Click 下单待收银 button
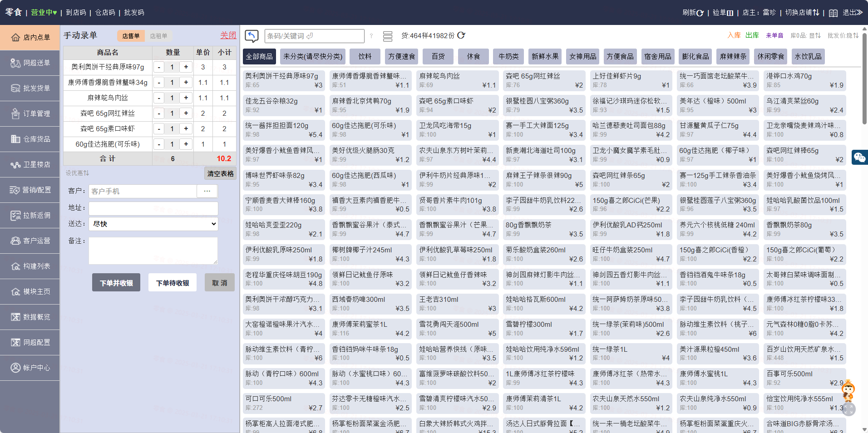Image resolution: width=868 pixels, height=433 pixels. (x=173, y=283)
